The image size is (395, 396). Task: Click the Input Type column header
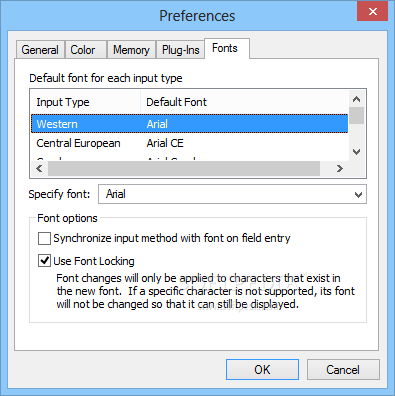[86, 102]
